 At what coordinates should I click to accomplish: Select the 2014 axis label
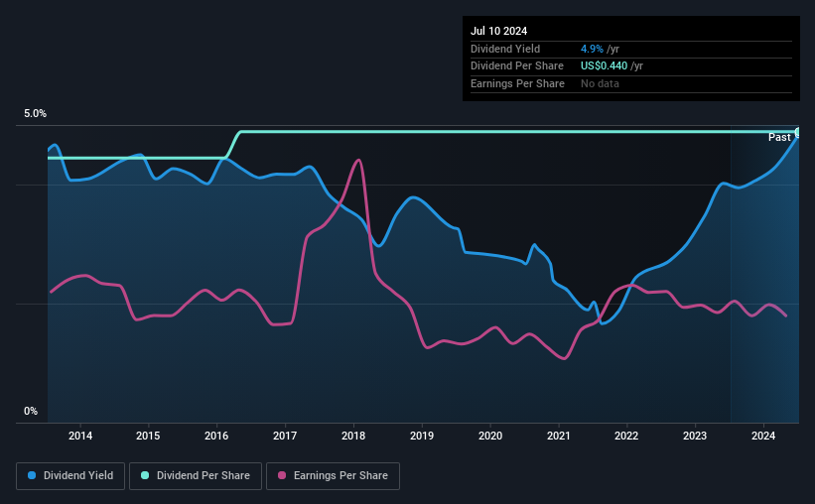(80, 436)
